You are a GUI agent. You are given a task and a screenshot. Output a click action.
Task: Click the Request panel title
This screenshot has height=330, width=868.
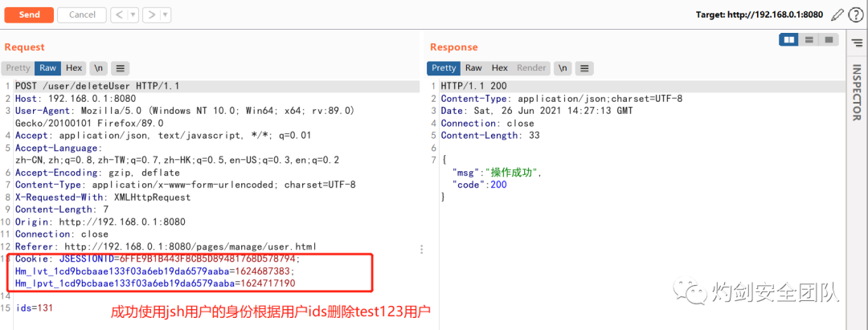(x=24, y=47)
